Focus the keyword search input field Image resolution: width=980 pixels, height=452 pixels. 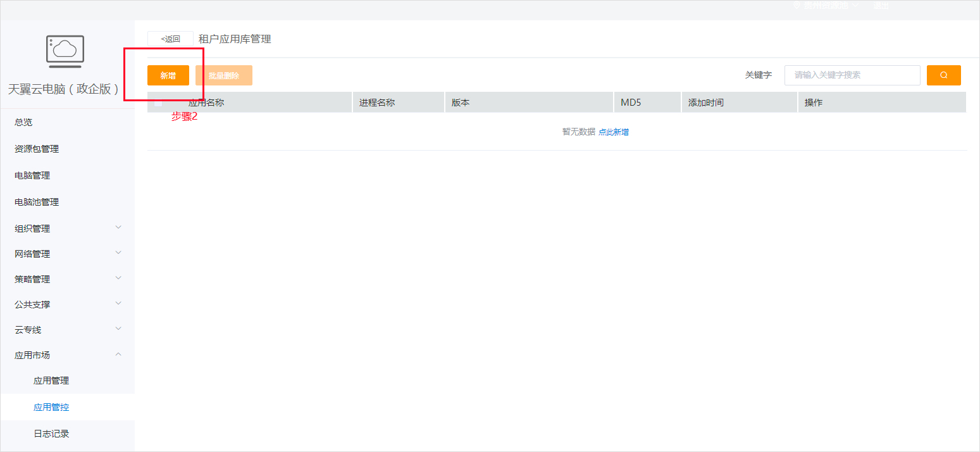coord(852,75)
